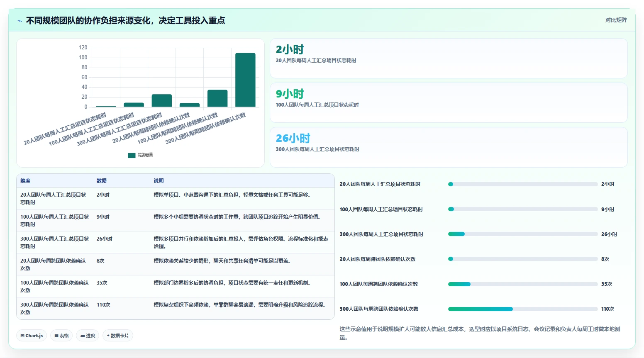Select the 26小时 data card
Viewport: 644px width, 358px height.
449,147
